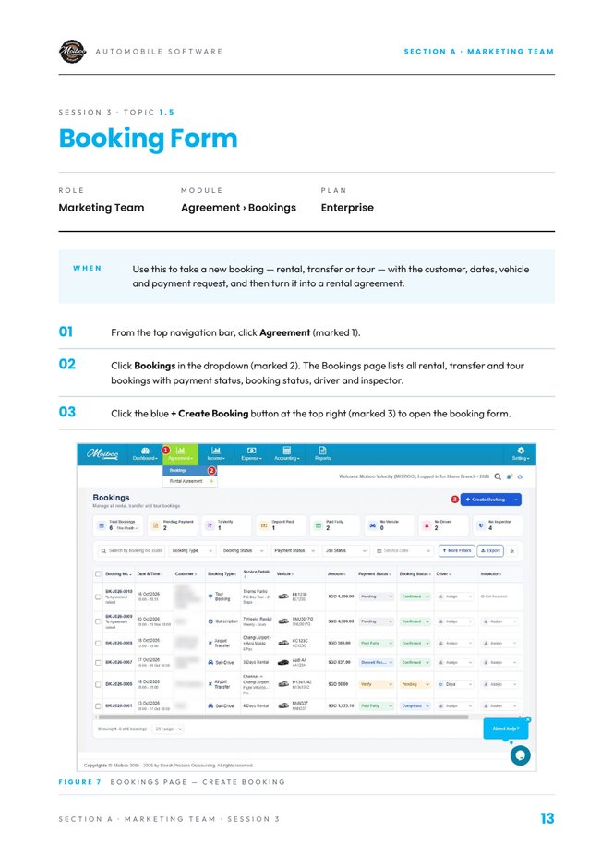This screenshot has width=613, height=868.
Task: Click the No Driver card icon
Action: [x=427, y=525]
